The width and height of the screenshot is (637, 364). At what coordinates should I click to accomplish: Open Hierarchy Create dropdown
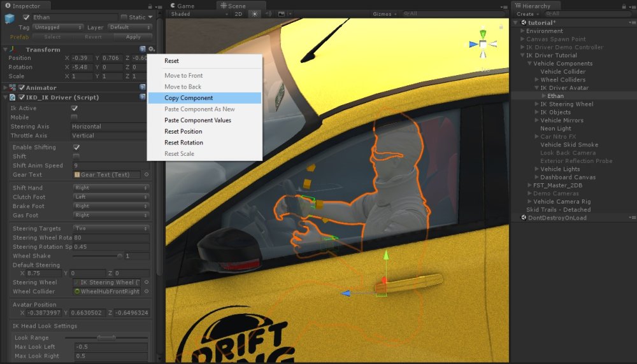tap(527, 14)
